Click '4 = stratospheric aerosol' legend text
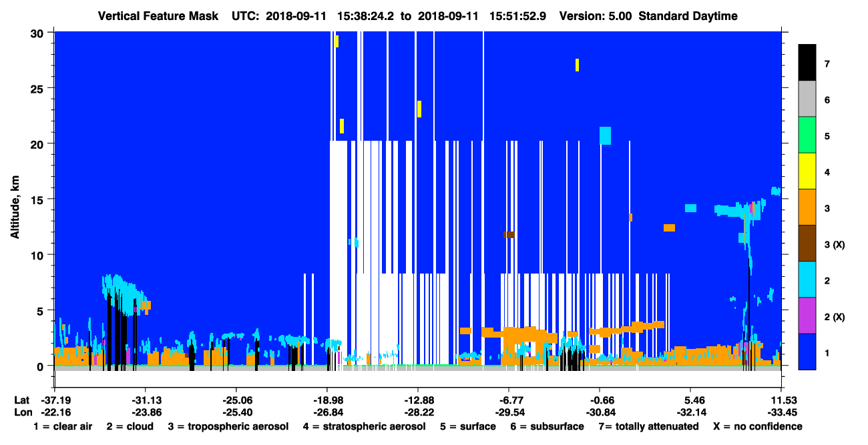The image size is (868, 445). tap(364, 426)
